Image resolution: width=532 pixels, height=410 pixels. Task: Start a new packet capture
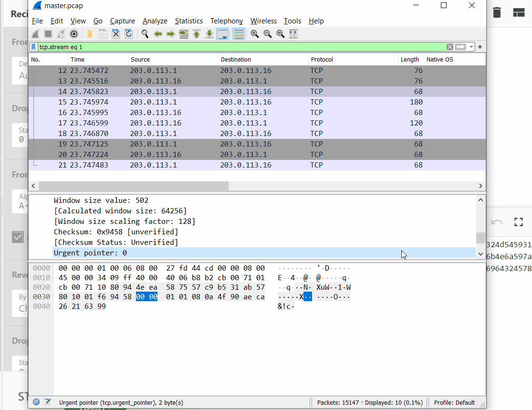[35, 34]
